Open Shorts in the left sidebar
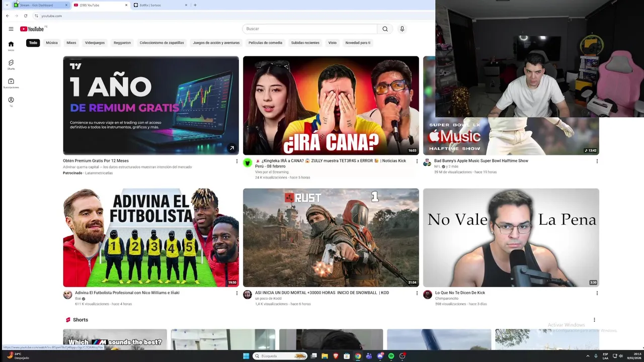 tap(11, 64)
